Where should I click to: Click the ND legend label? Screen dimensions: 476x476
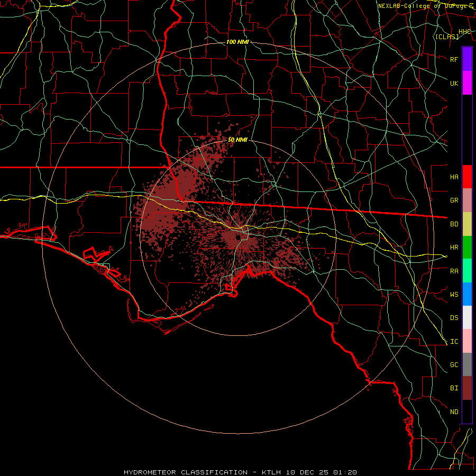point(454,412)
